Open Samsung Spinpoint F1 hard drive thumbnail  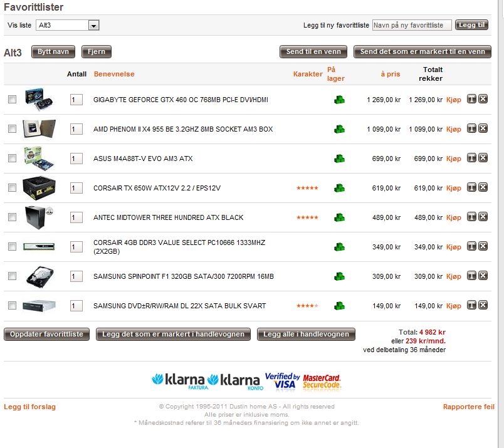(40, 276)
